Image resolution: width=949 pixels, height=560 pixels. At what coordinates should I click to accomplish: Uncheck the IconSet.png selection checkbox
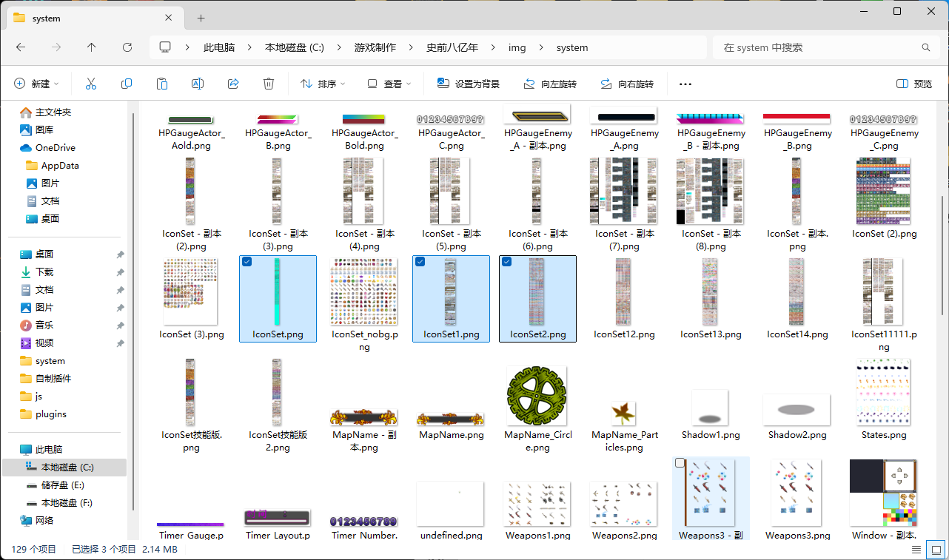pos(247,262)
